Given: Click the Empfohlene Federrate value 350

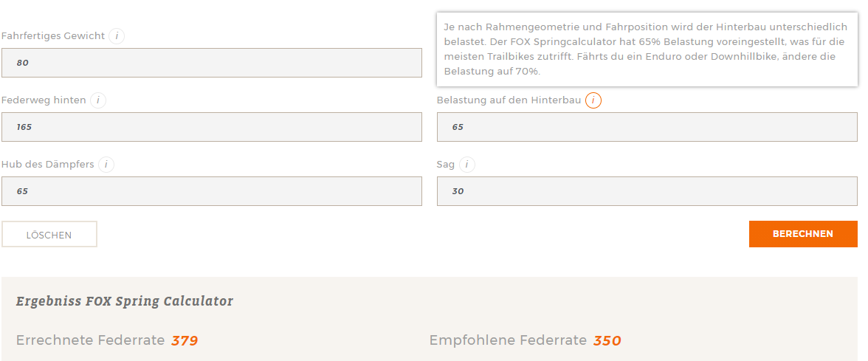Looking at the screenshot, I should point(607,341).
